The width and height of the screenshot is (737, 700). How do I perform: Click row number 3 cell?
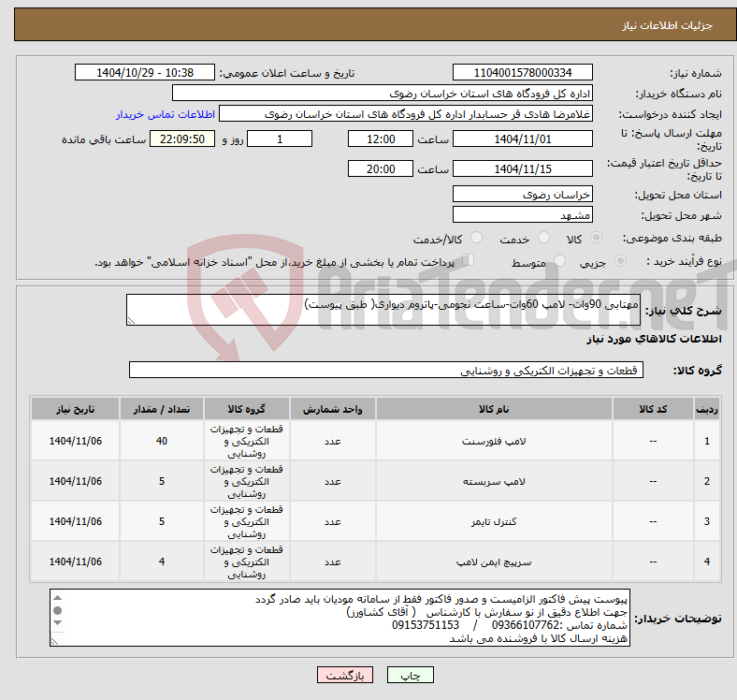pos(707,521)
